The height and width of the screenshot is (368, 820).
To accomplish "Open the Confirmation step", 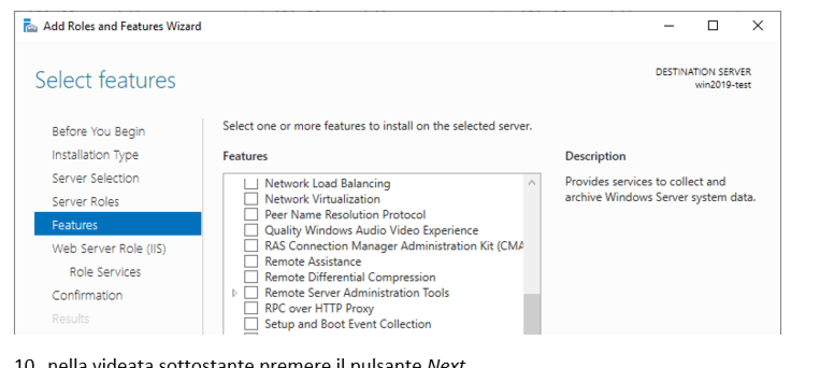I will [87, 295].
